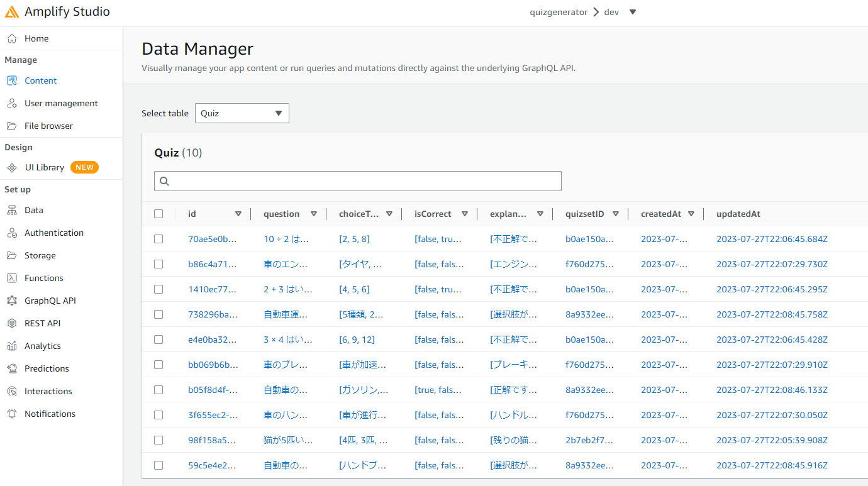The height and width of the screenshot is (486, 868).
Task: Select the checkbox for row b05f8d4f
Action: coord(159,390)
